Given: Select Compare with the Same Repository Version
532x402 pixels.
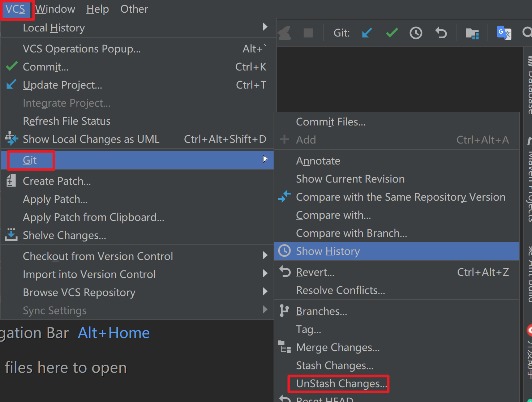Looking at the screenshot, I should point(397,197).
